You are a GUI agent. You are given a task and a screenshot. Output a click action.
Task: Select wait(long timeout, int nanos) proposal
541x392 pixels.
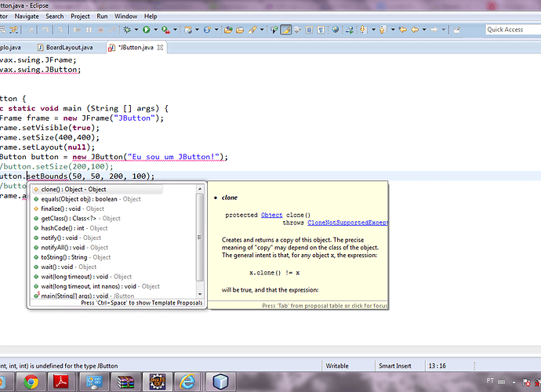96,286
